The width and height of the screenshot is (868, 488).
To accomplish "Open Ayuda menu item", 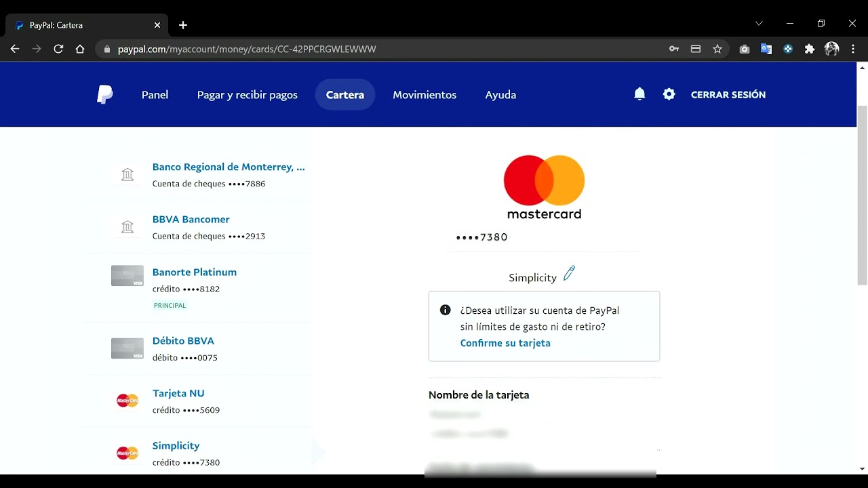I will [500, 95].
